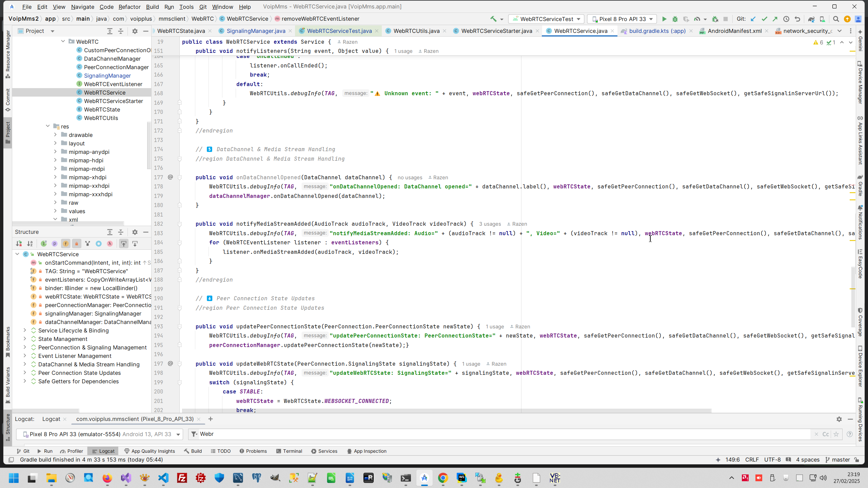Sync project with Gradle files icon

(x=811, y=19)
